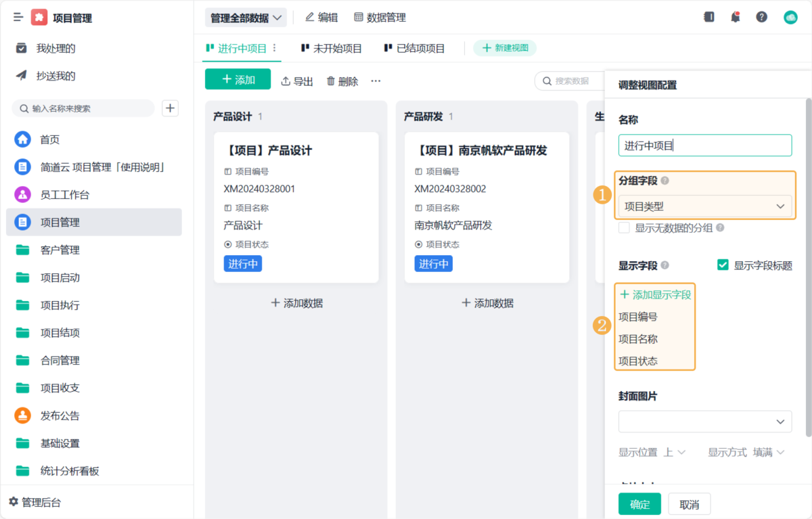
Task: Click 进行中 status tag in 产品设计 card
Action: tap(243, 264)
